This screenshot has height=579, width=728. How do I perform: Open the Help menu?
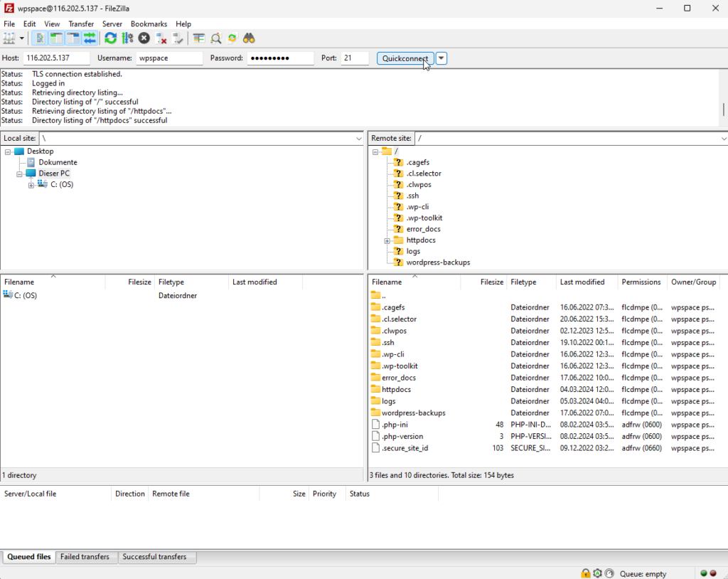tap(183, 23)
